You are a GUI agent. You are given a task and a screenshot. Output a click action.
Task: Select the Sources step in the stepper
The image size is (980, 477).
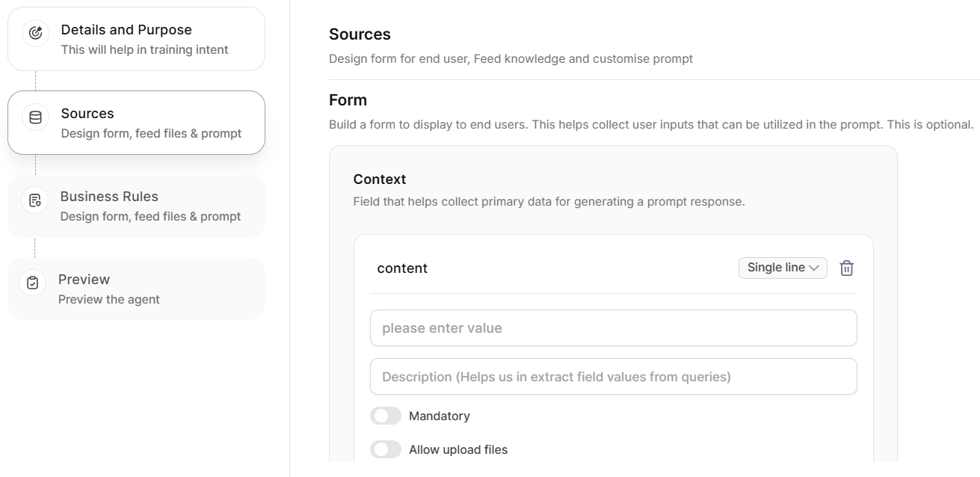pyautogui.click(x=136, y=122)
